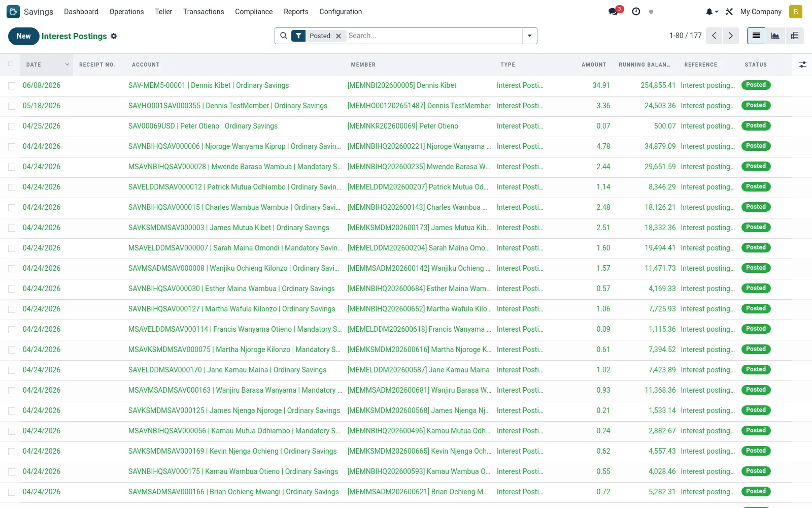Screen dimensions: 812x508
Task: Sort by the Receipt No. column header
Action: pos(97,65)
